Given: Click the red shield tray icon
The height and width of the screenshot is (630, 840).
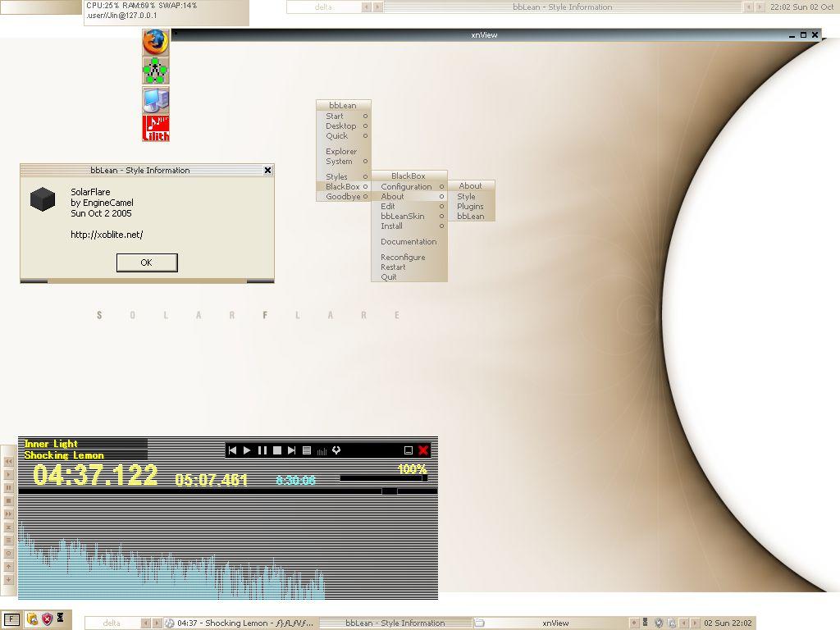Looking at the screenshot, I should (47, 619).
